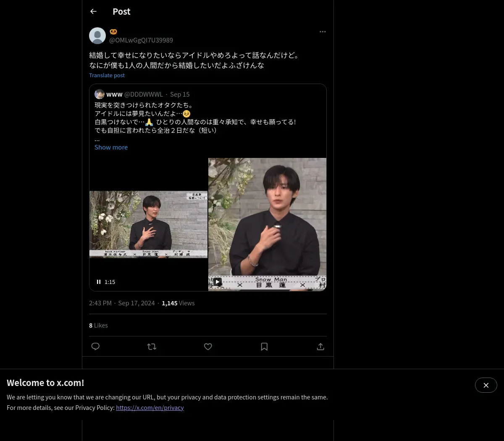This screenshot has height=441, width=504.
Task: View the 8 Likes list
Action: pos(98,325)
